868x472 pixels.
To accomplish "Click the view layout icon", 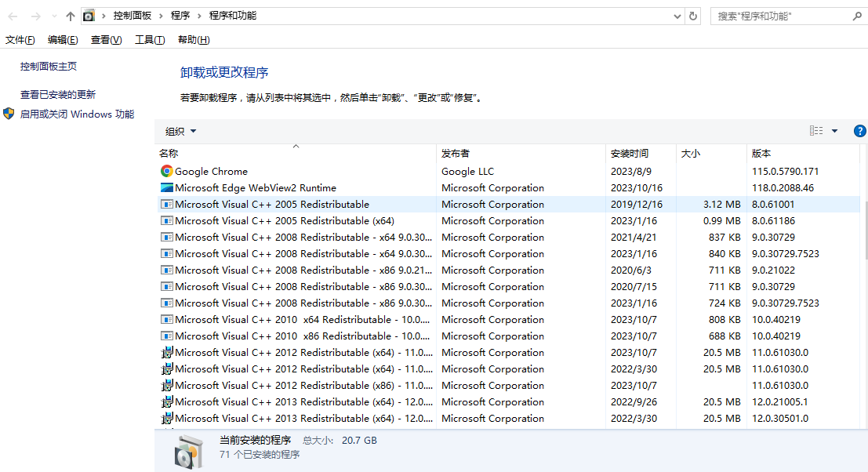I will point(816,131).
